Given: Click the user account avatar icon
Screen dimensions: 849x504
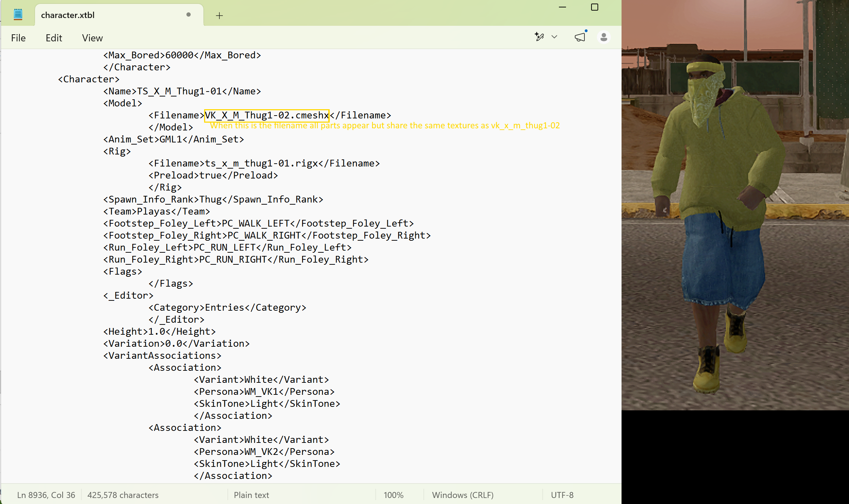Looking at the screenshot, I should point(604,37).
